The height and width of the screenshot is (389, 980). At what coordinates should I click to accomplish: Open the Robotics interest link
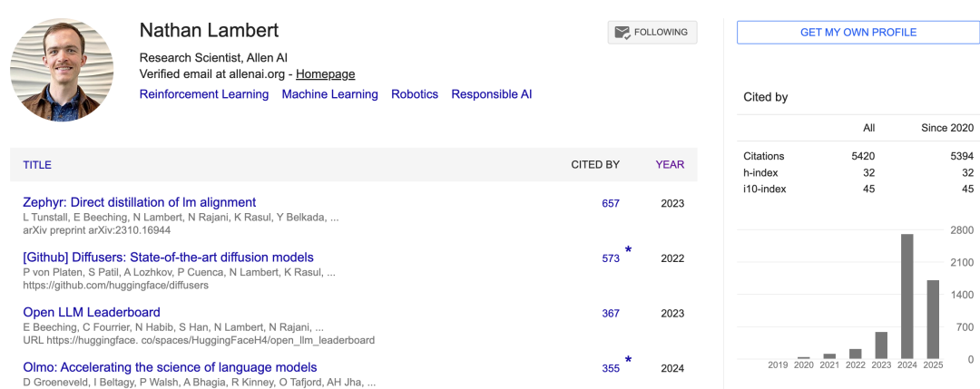(415, 94)
